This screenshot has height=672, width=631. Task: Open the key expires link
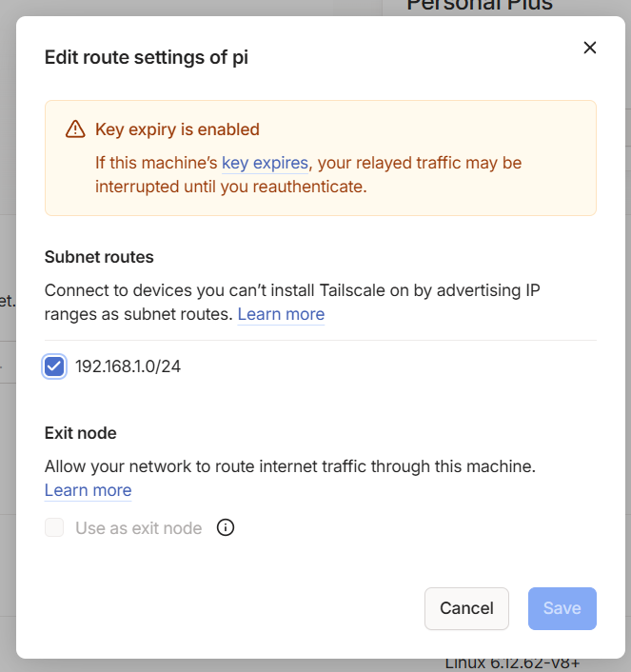pyautogui.click(x=265, y=163)
